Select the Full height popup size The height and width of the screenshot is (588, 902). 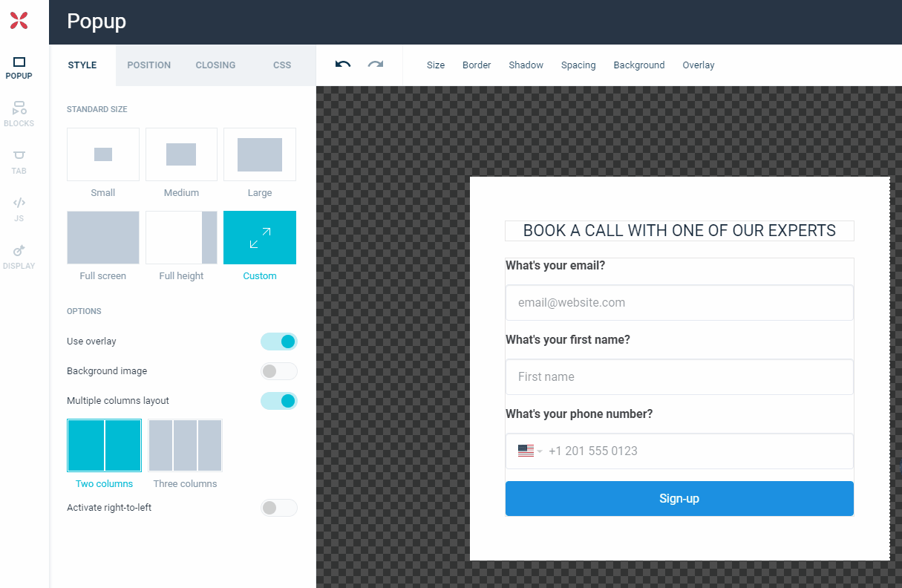181,238
